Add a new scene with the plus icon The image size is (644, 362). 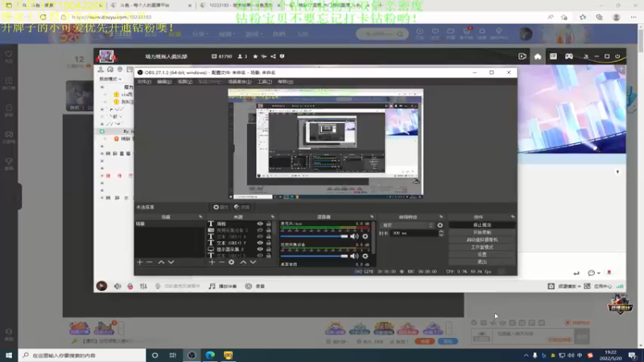coord(139,262)
